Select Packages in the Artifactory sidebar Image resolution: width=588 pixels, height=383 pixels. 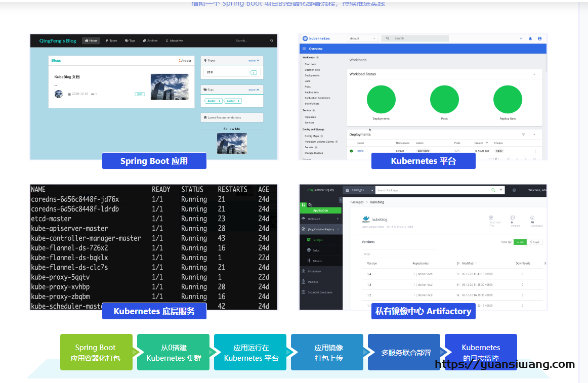point(315,240)
